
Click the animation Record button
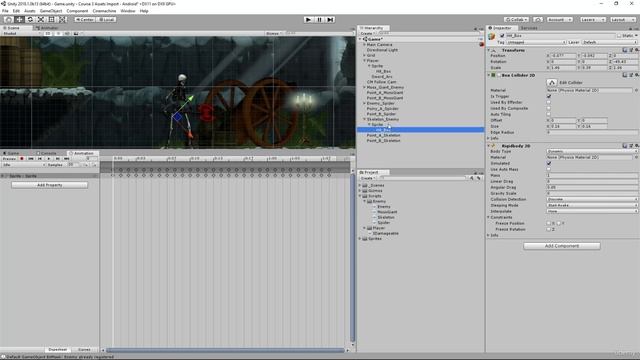click(22, 158)
